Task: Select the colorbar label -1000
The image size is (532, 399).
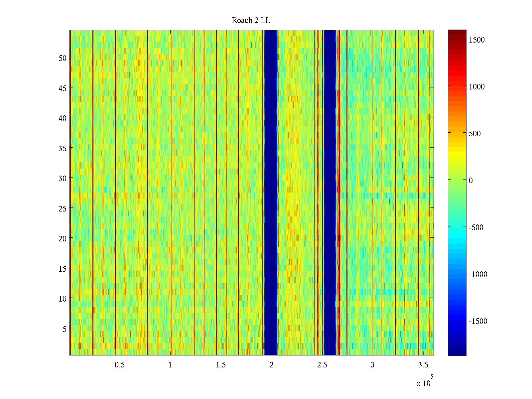Action: click(x=477, y=274)
